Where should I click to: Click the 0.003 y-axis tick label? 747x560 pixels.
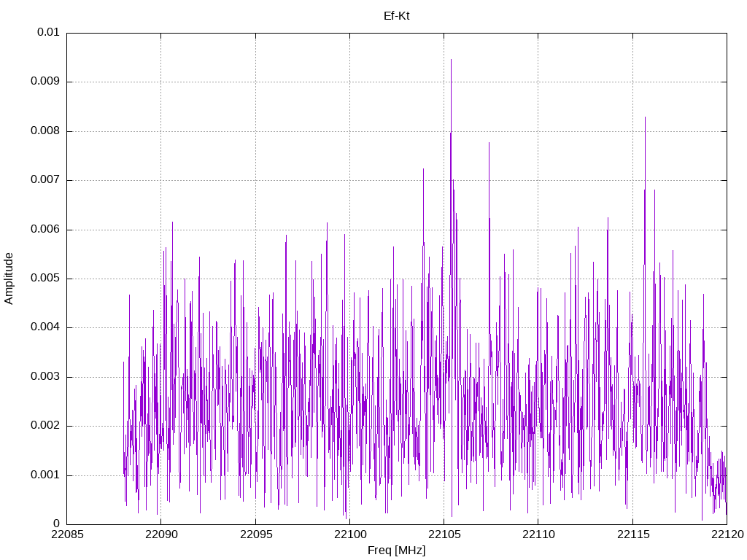click(45, 377)
